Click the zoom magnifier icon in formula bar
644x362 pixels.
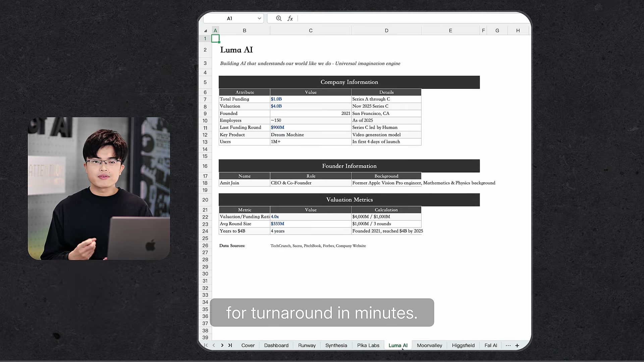279,18
